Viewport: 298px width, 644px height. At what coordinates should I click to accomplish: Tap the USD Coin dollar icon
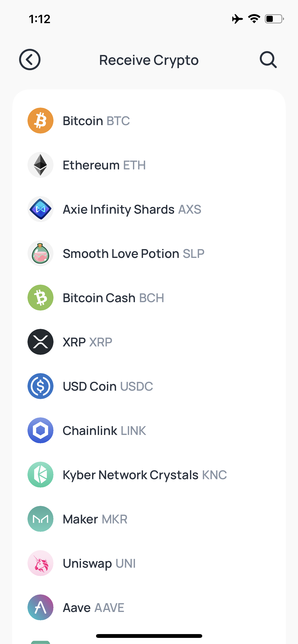pos(40,386)
